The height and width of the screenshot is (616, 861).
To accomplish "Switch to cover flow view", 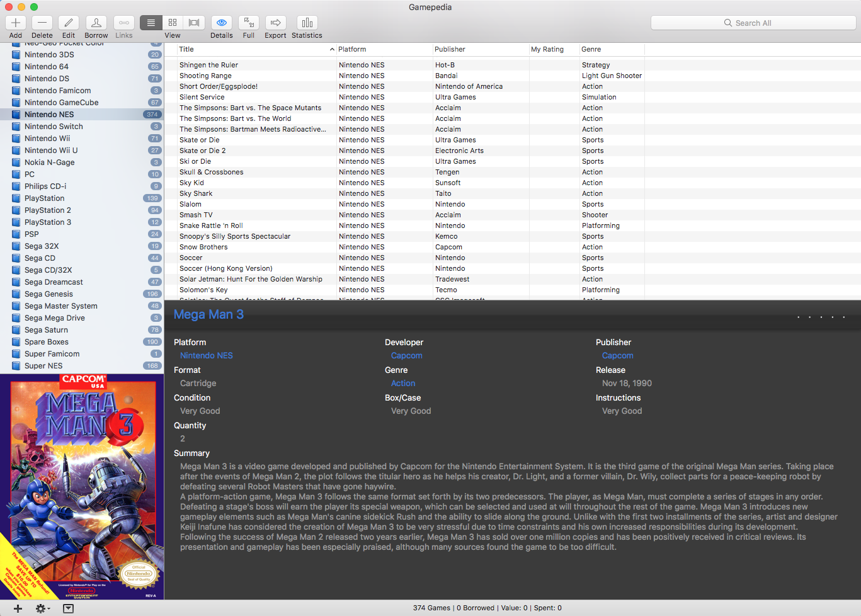I will tap(194, 23).
